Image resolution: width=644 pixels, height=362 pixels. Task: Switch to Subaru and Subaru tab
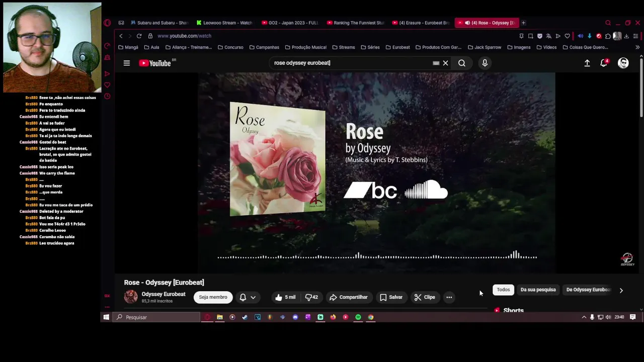pos(159,23)
